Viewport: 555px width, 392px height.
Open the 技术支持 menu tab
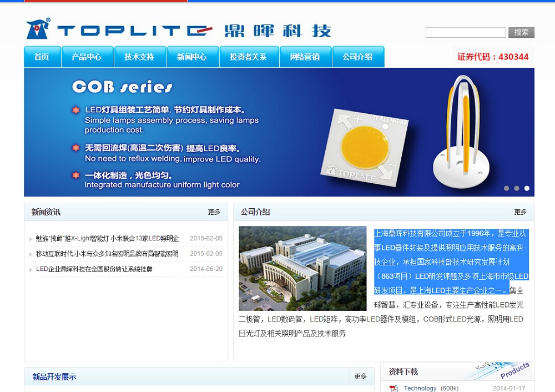click(140, 57)
